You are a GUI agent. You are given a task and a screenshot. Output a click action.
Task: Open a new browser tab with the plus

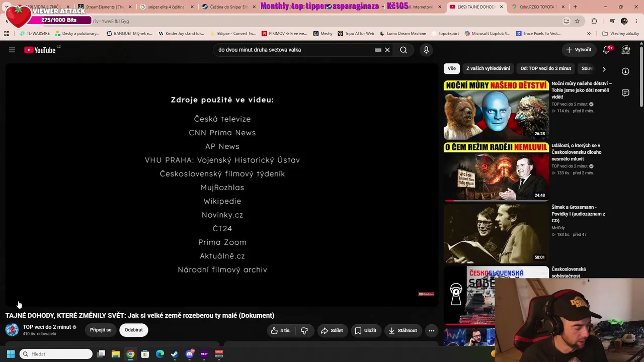575,7
